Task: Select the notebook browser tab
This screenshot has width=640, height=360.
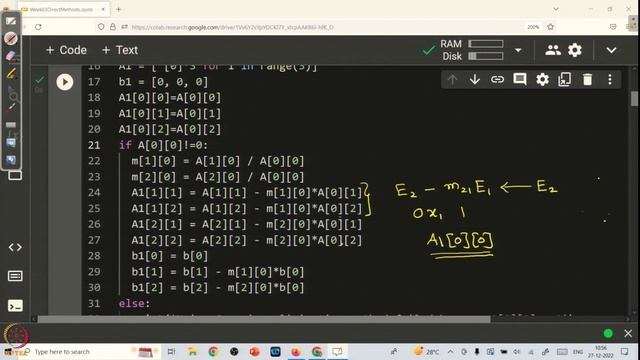Action: [x=63, y=9]
